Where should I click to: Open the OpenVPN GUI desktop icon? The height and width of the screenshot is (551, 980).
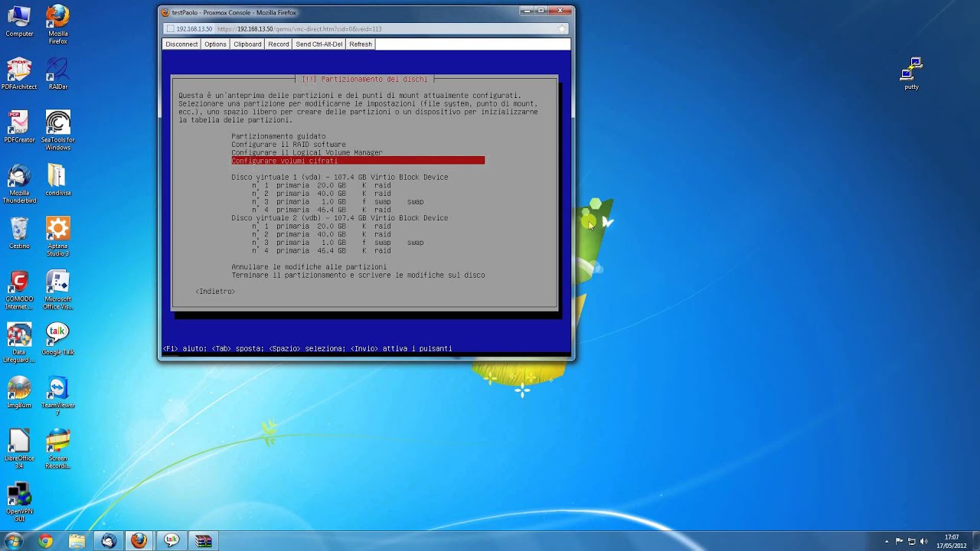coord(19,502)
